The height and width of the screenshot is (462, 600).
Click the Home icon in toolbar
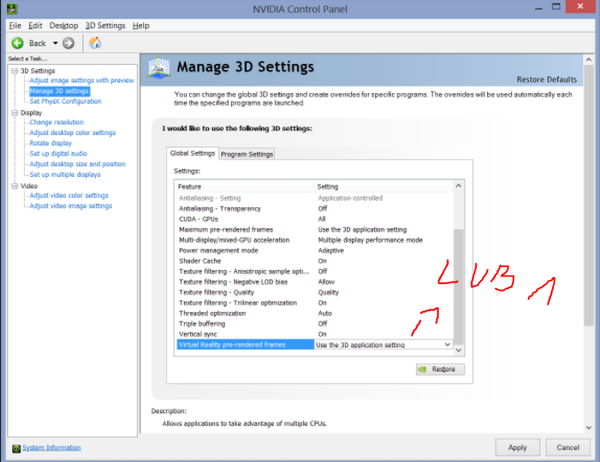pyautogui.click(x=95, y=43)
